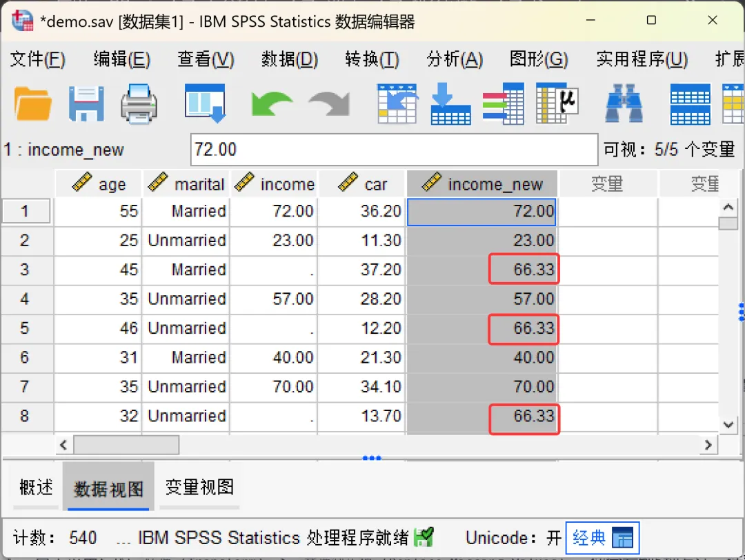The width and height of the screenshot is (745, 560).
Task: Click the 计数: 540 status text
Action: point(54,538)
